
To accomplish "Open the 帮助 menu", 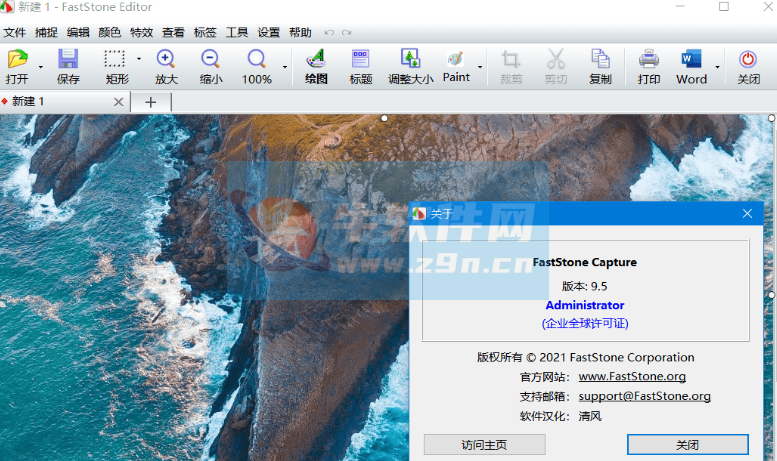I will click(300, 33).
